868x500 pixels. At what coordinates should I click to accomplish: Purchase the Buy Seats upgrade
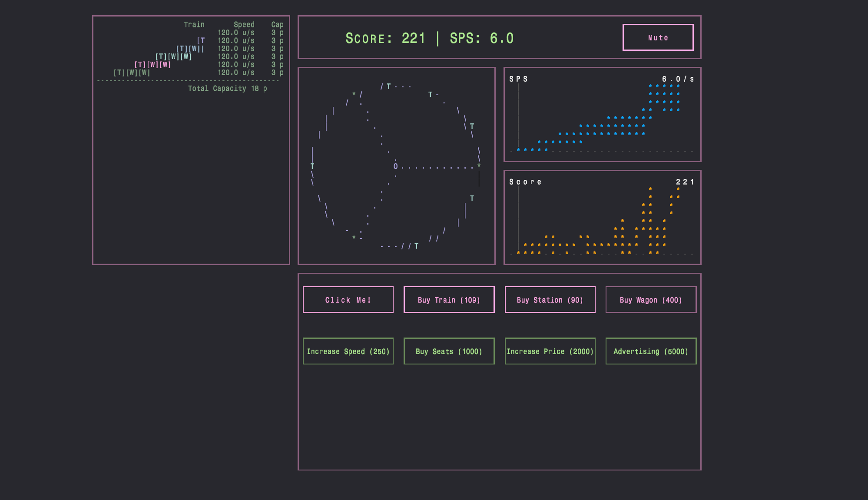tap(449, 351)
